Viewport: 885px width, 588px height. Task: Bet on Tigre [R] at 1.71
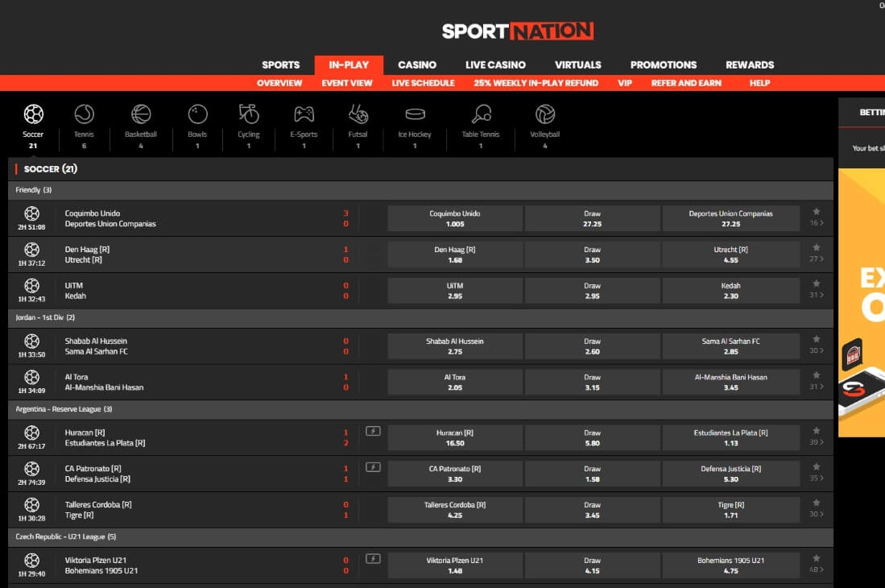(x=731, y=510)
